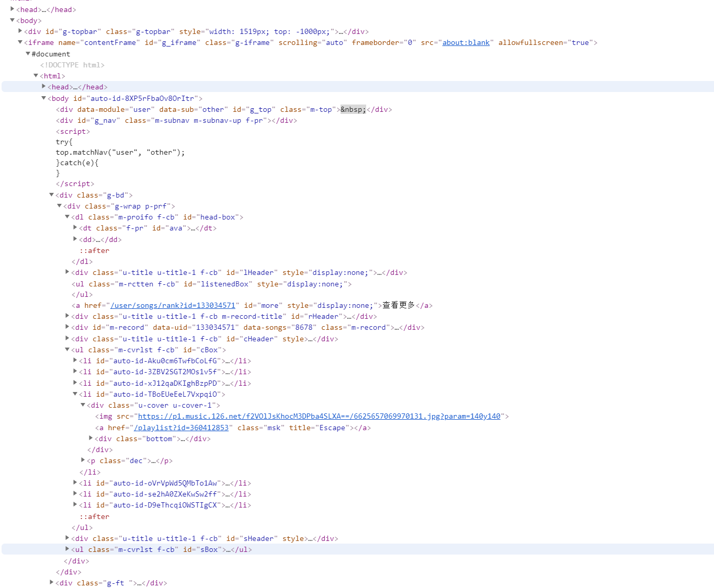Select the data-songs="8678" attribute
The width and height of the screenshot is (714, 588).
(x=280, y=327)
